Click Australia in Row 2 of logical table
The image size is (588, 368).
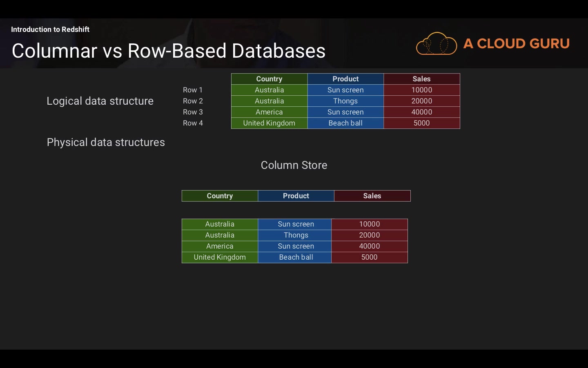(269, 101)
